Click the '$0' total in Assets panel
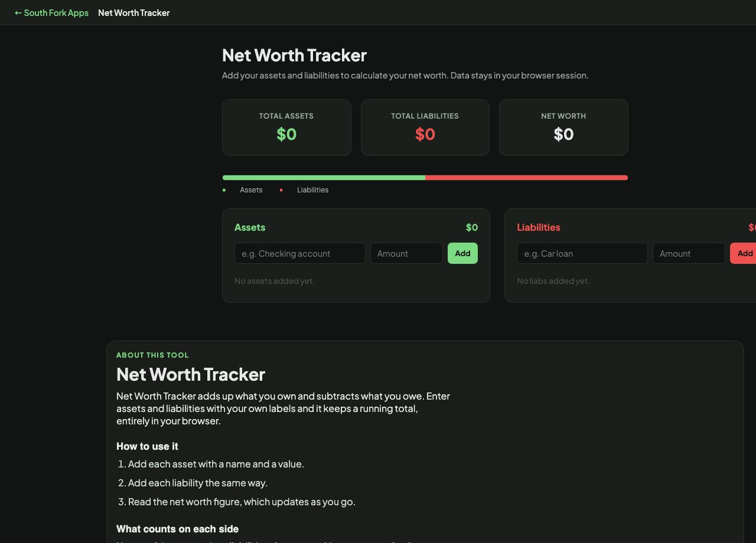This screenshot has height=543, width=756. (472, 227)
